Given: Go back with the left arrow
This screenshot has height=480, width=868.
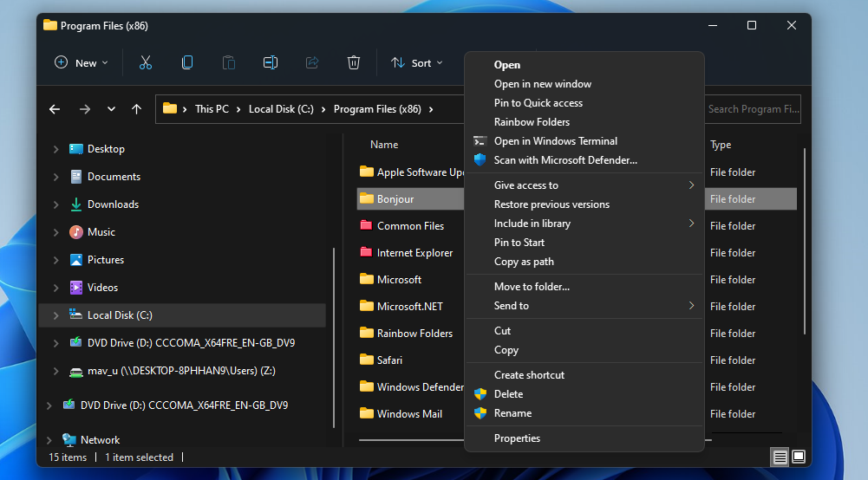Looking at the screenshot, I should click(55, 109).
